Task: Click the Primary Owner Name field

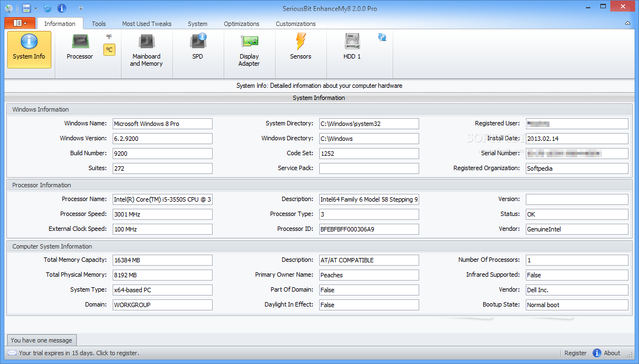Action: click(x=369, y=275)
